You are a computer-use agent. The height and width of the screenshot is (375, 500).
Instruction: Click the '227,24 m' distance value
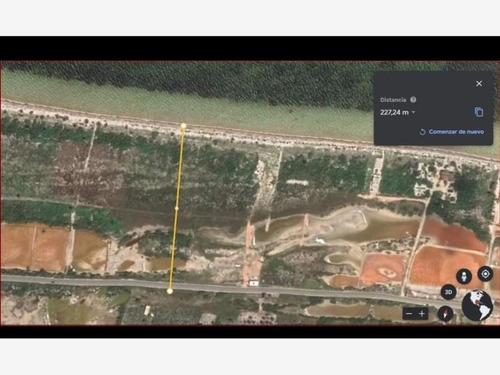(394, 112)
